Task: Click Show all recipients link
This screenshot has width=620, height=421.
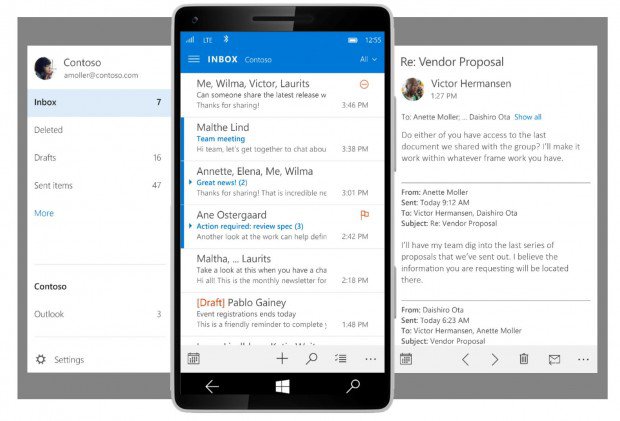Action: pyautogui.click(x=527, y=117)
